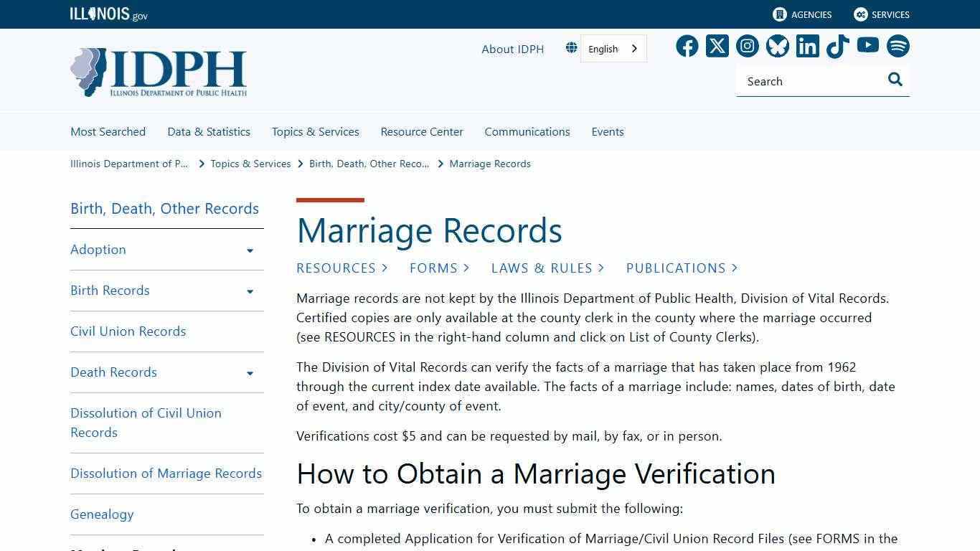Viewport: 980px width, 551px height.
Task: Open the IDPH Facebook page
Action: pyautogui.click(x=687, y=46)
